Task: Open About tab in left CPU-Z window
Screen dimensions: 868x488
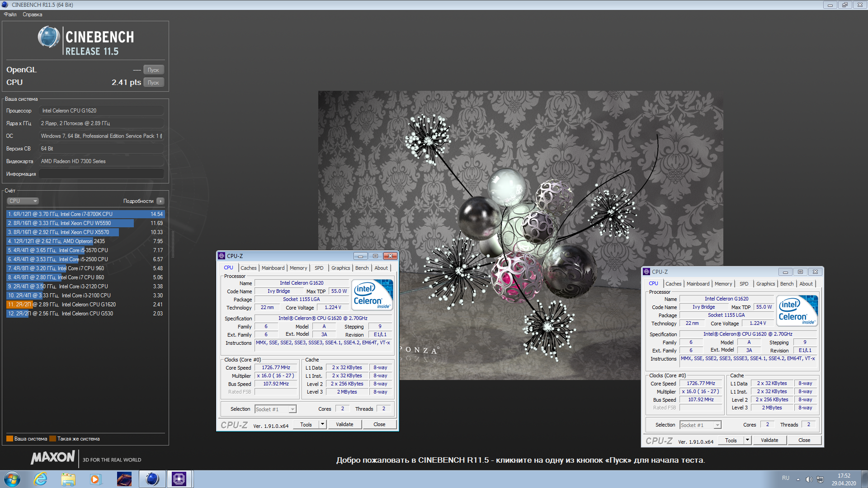Action: 381,268
